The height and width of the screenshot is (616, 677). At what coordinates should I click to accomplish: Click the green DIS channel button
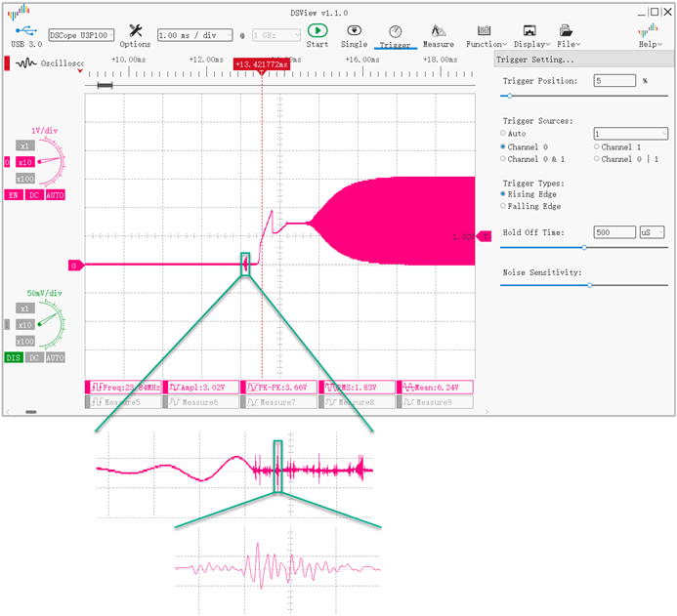coord(14,358)
